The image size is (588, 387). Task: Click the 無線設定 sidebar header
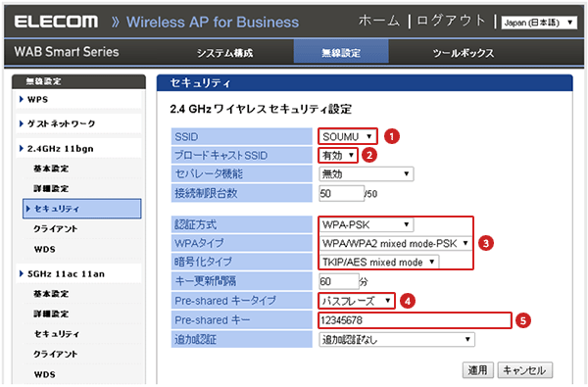pyautogui.click(x=78, y=81)
